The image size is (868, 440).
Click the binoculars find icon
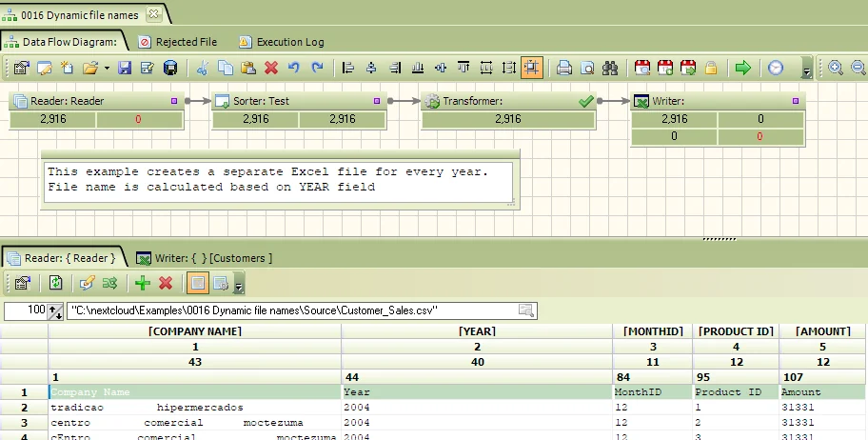610,68
